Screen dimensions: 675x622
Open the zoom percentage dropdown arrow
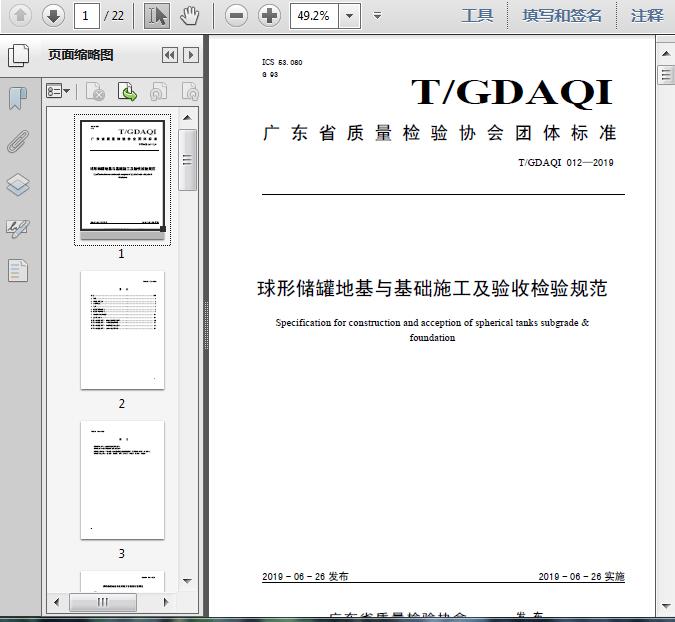point(350,16)
